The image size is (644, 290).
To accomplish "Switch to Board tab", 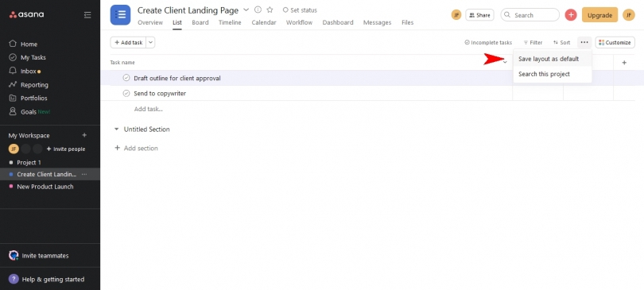I will click(x=200, y=22).
